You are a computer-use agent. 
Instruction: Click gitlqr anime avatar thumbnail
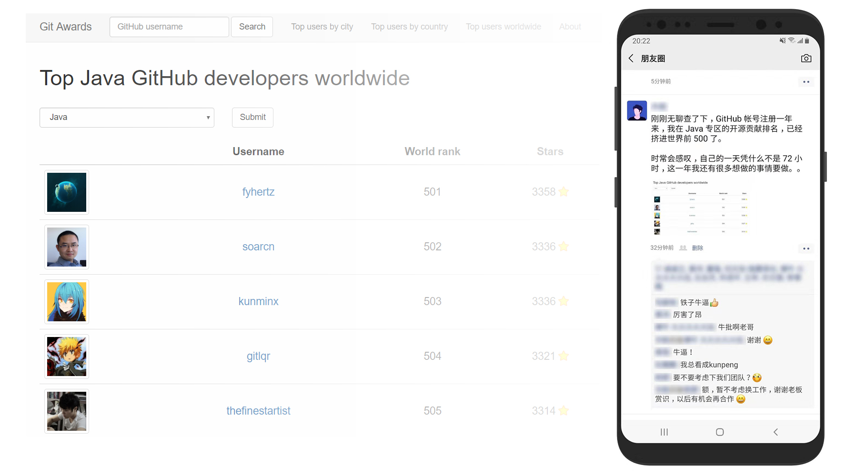pos(67,357)
